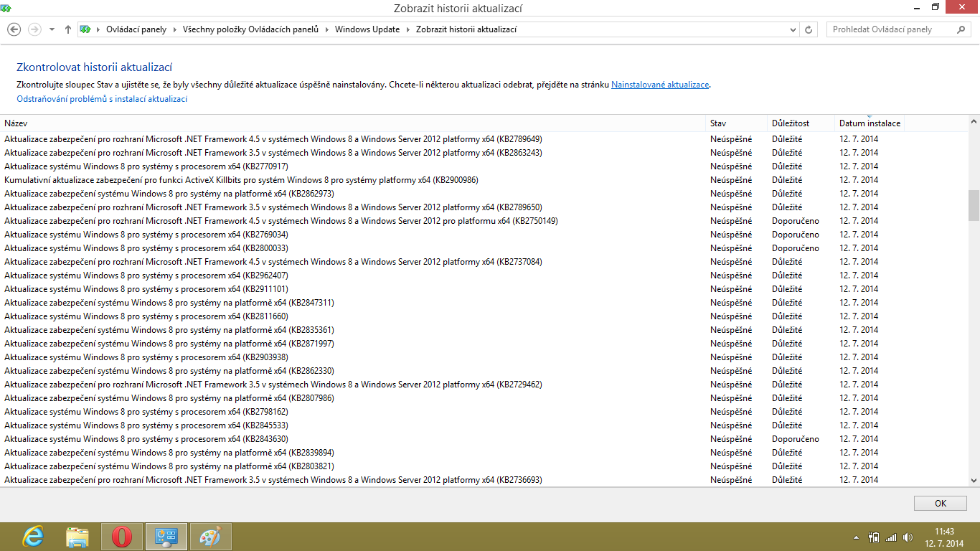This screenshot has width=980, height=551.
Task: Click the forward navigation arrow
Action: click(34, 29)
